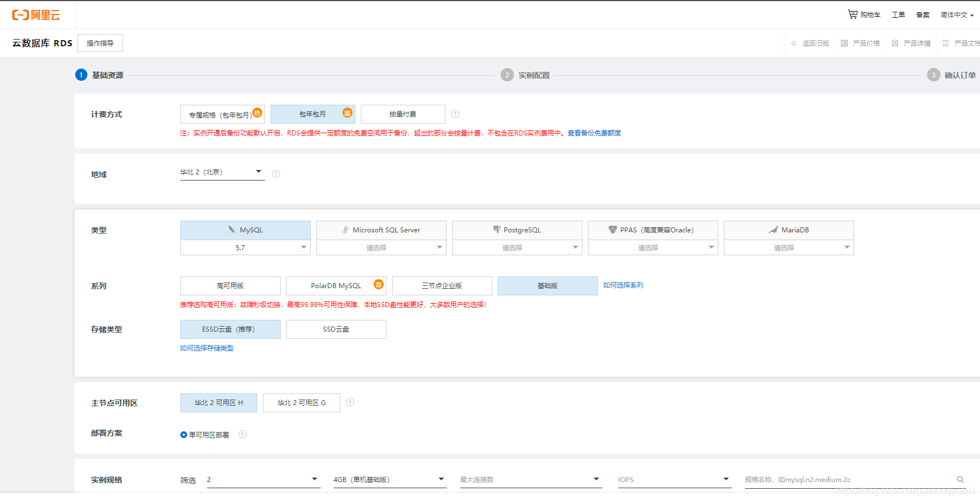Open the Alibaba Cloud logo homepage

36,15
